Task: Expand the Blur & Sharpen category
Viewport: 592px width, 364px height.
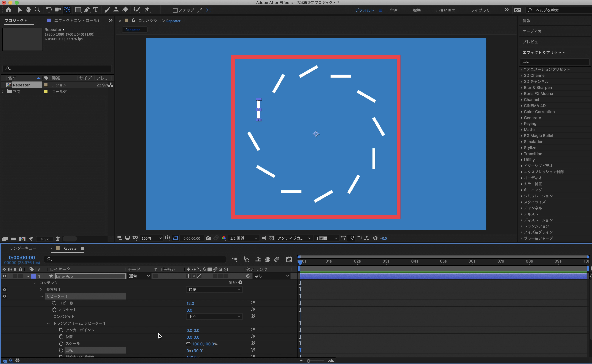Action: 522,88
